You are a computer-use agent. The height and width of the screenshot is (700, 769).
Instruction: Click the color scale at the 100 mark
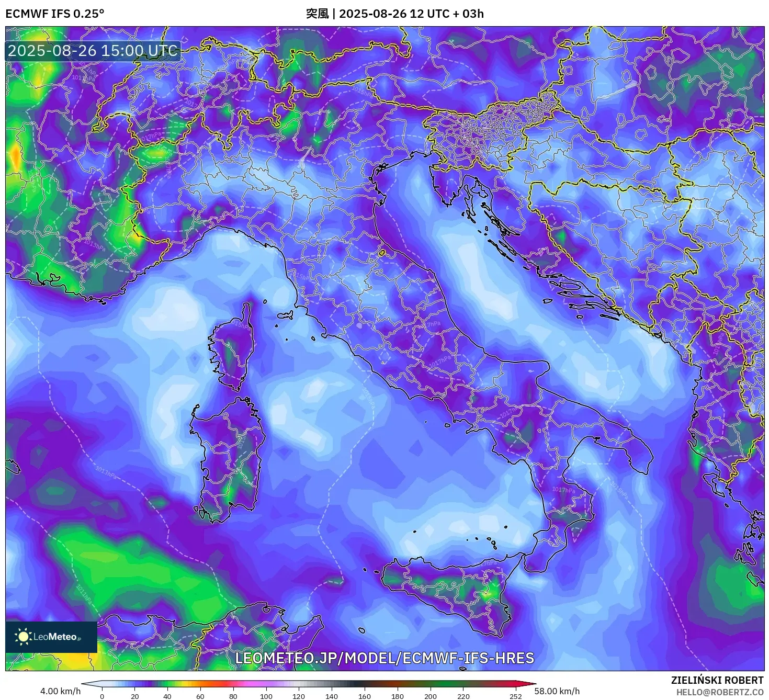(x=266, y=684)
